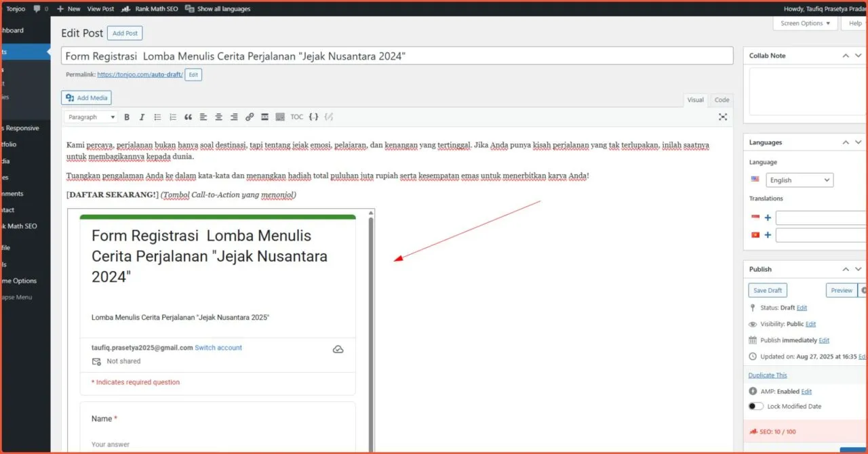Enter distraction-free fullscreen editor mode
The width and height of the screenshot is (868, 454).
[723, 117]
